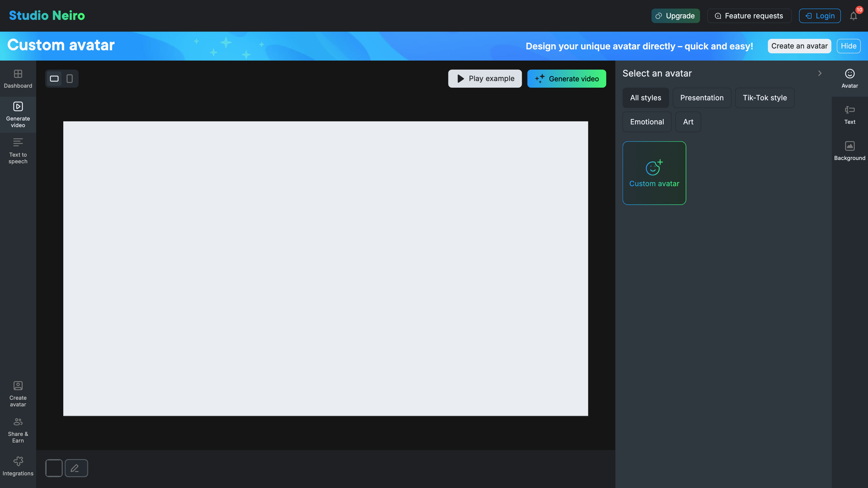Screen dimensions: 868x488
Task: Filter avatars by Presentation style
Action: [702, 98]
